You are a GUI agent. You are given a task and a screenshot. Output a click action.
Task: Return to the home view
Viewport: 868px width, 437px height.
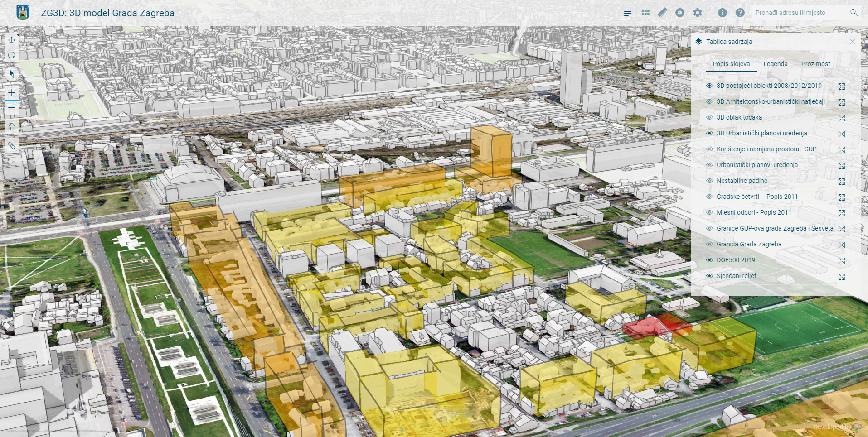12,126
